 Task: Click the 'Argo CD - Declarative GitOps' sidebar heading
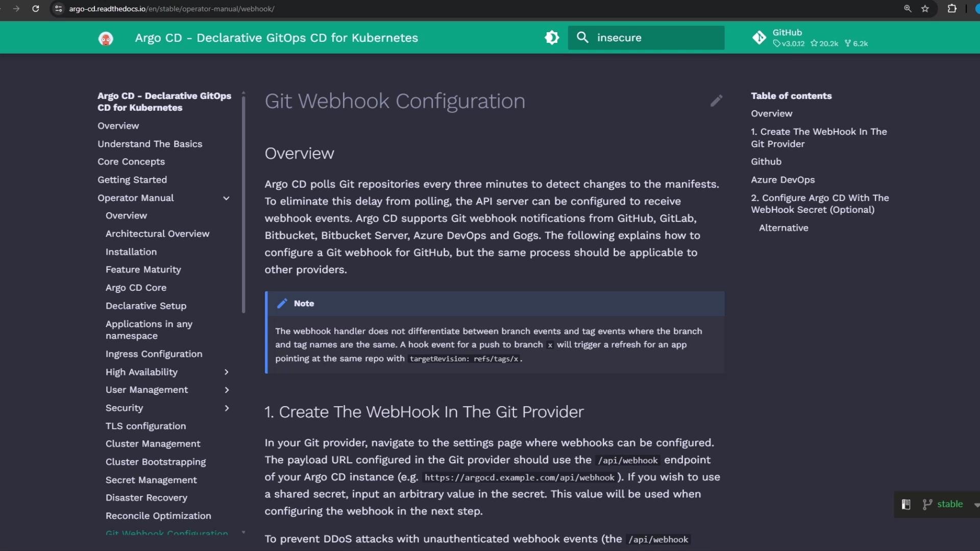coord(164,102)
